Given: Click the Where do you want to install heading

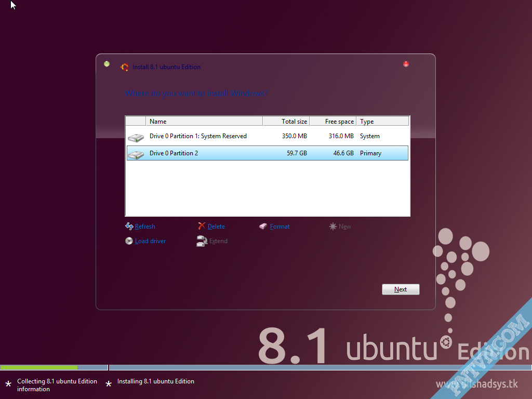Looking at the screenshot, I should [196, 94].
